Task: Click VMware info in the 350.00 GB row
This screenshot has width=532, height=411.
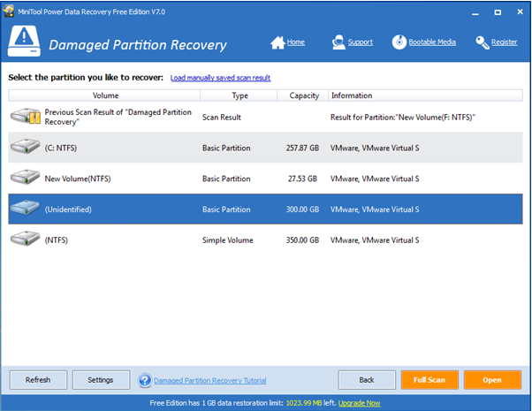Action: pos(375,240)
